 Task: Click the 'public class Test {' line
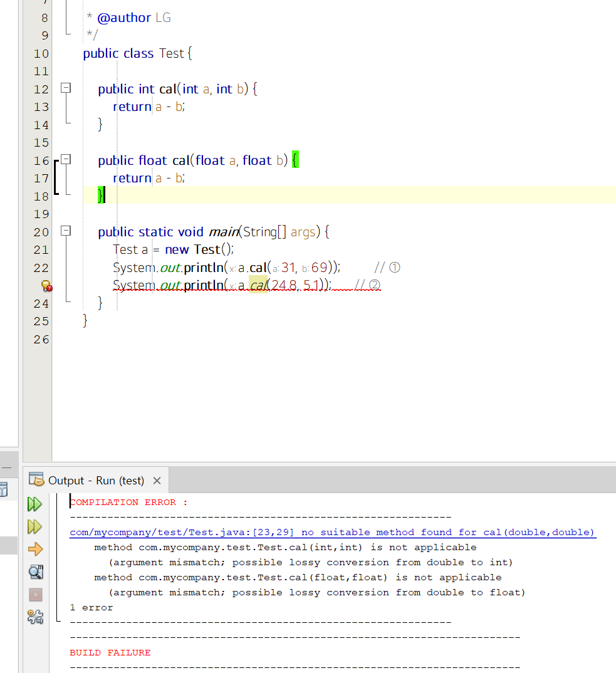coord(137,53)
